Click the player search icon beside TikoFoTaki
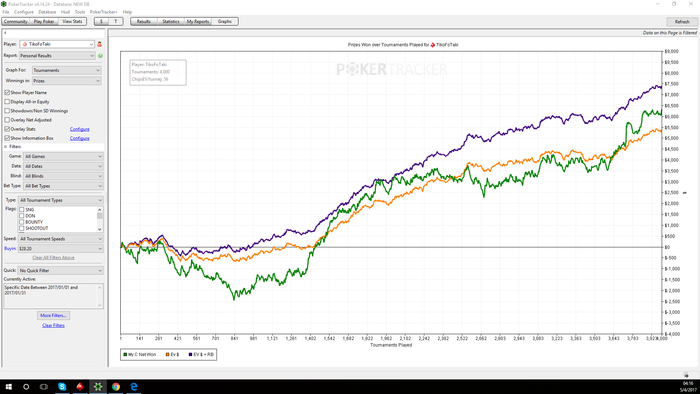 pyautogui.click(x=100, y=44)
